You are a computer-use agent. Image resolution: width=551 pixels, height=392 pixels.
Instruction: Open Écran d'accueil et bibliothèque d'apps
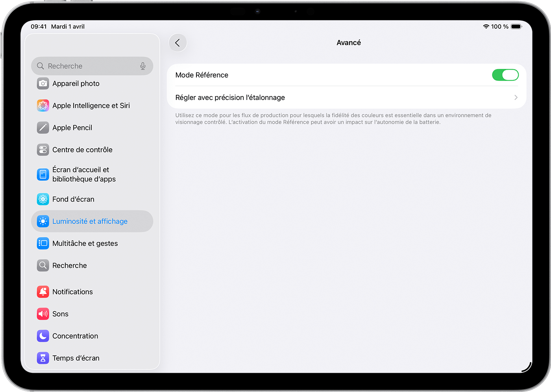pyautogui.click(x=84, y=174)
